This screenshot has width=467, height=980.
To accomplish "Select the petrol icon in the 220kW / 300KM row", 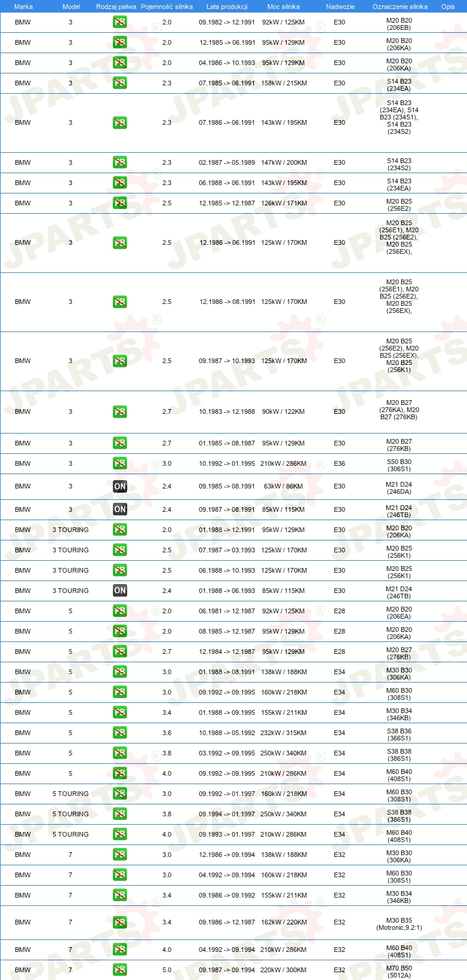I will point(120,970).
